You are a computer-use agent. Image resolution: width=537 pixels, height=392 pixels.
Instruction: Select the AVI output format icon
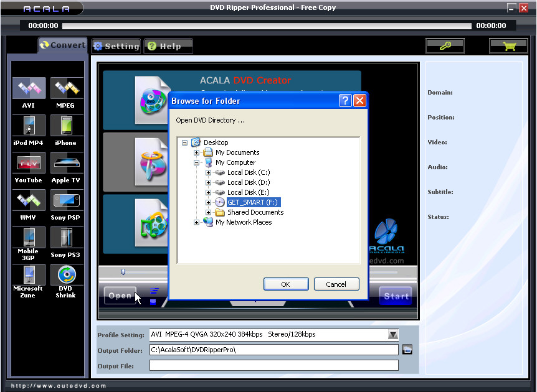point(29,88)
